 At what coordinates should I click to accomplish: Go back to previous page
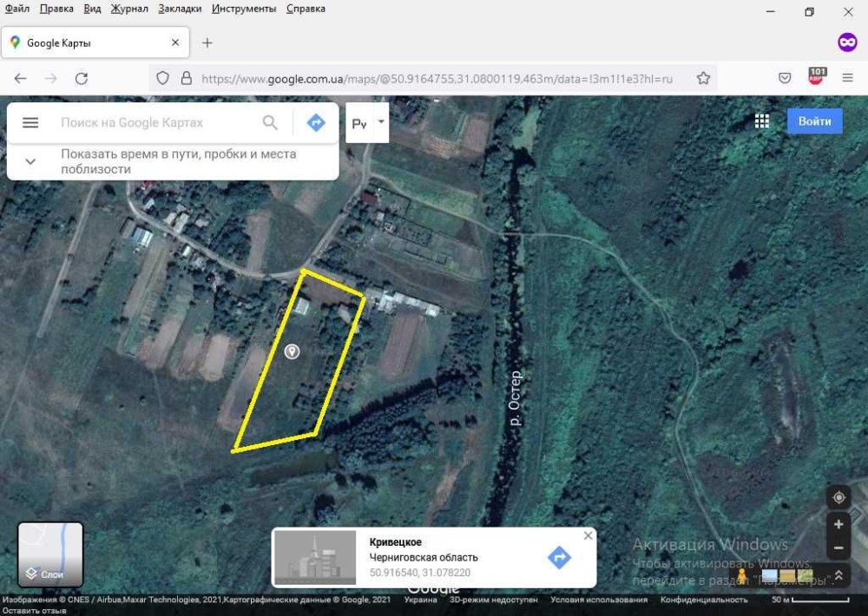[21, 79]
